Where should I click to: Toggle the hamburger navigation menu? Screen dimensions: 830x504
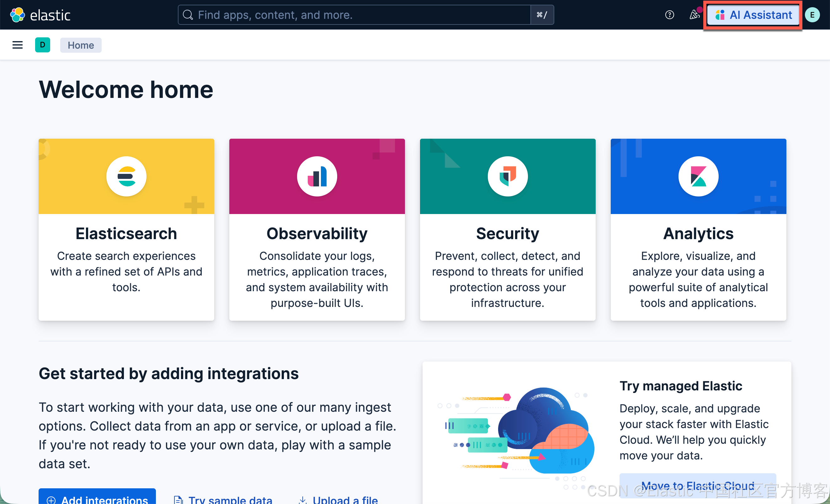pos(18,45)
